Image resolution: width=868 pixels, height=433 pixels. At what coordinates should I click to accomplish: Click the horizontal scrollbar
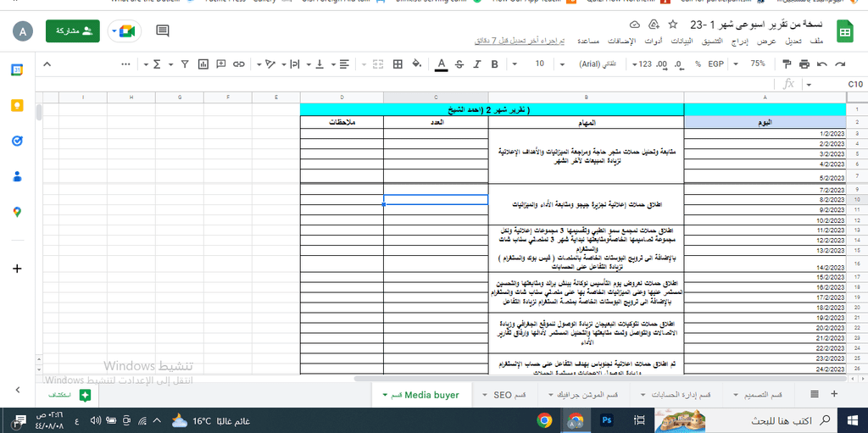601,379
